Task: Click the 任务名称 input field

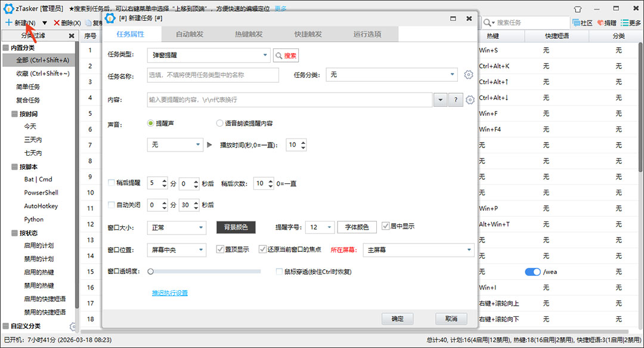Action: coord(213,75)
